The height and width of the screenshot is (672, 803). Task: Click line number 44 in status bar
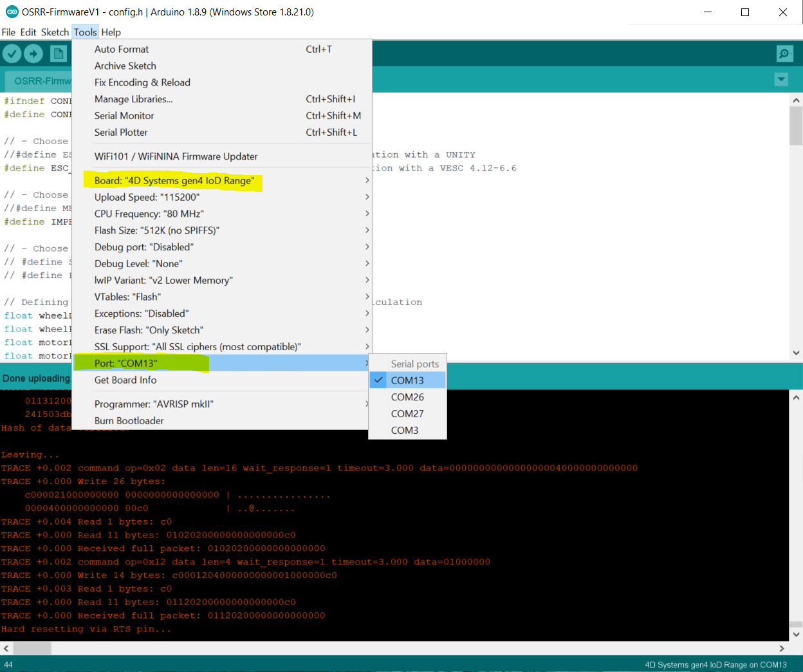tap(8, 665)
